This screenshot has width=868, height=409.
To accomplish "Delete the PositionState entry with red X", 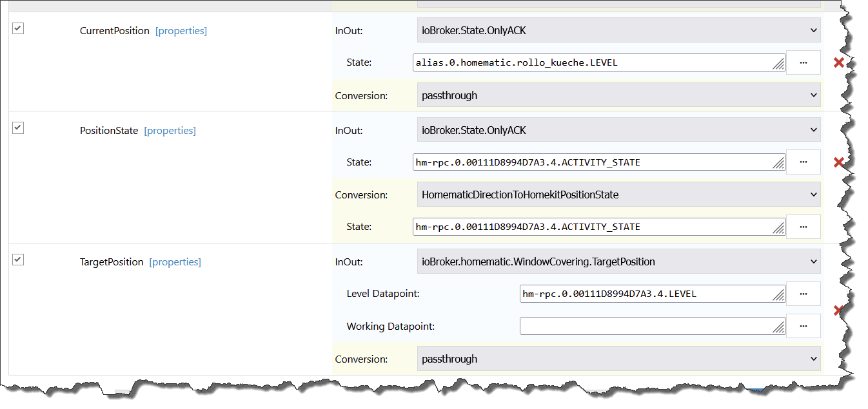I will coord(838,162).
